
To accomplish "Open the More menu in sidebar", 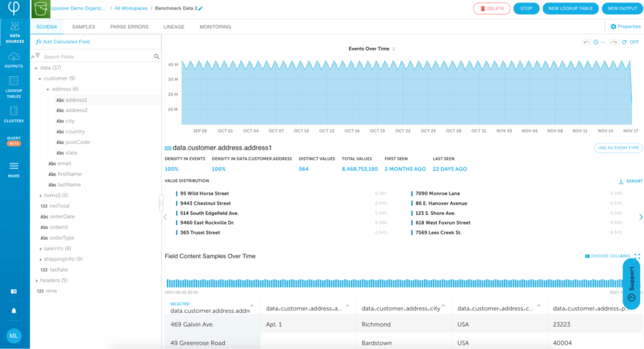I will point(14,170).
